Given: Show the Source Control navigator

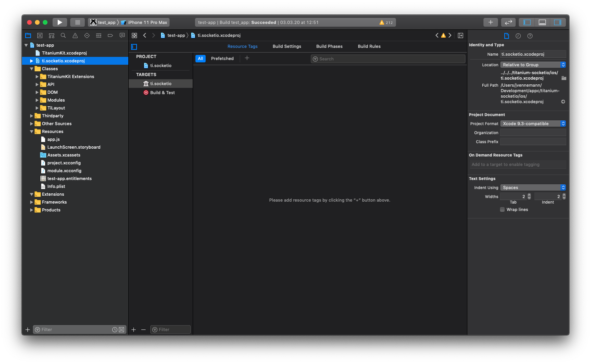Looking at the screenshot, I should point(40,35).
